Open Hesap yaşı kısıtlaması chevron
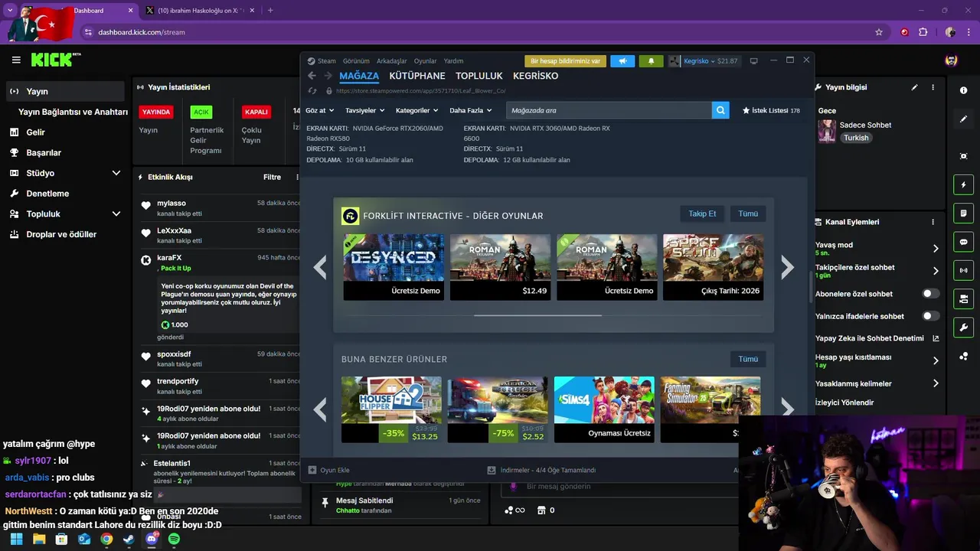 pos(936,360)
